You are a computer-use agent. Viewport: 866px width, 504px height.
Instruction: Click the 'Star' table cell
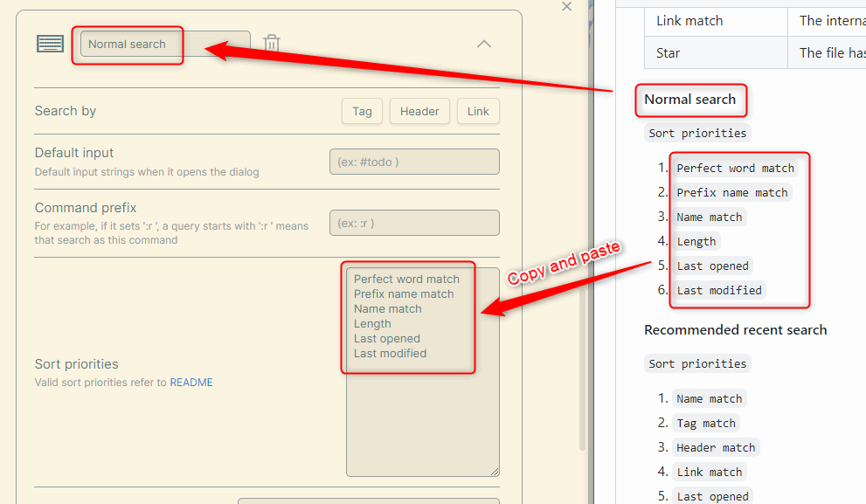coord(716,53)
